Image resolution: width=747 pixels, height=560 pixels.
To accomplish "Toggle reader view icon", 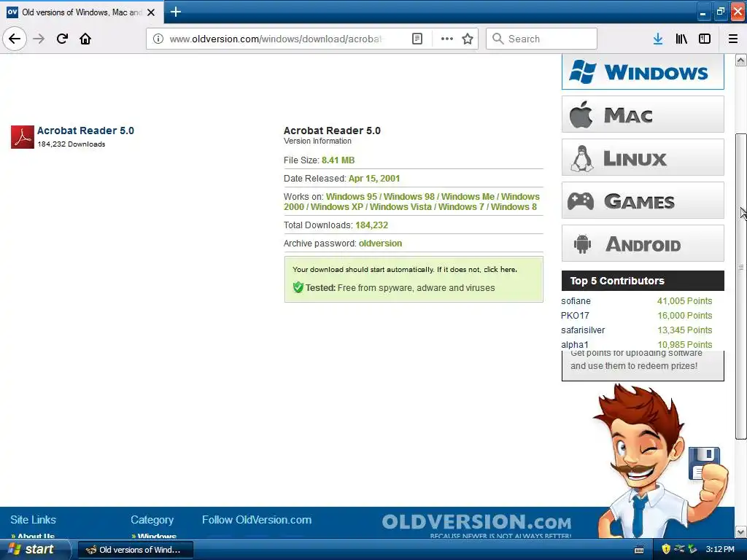I will pyautogui.click(x=417, y=39).
